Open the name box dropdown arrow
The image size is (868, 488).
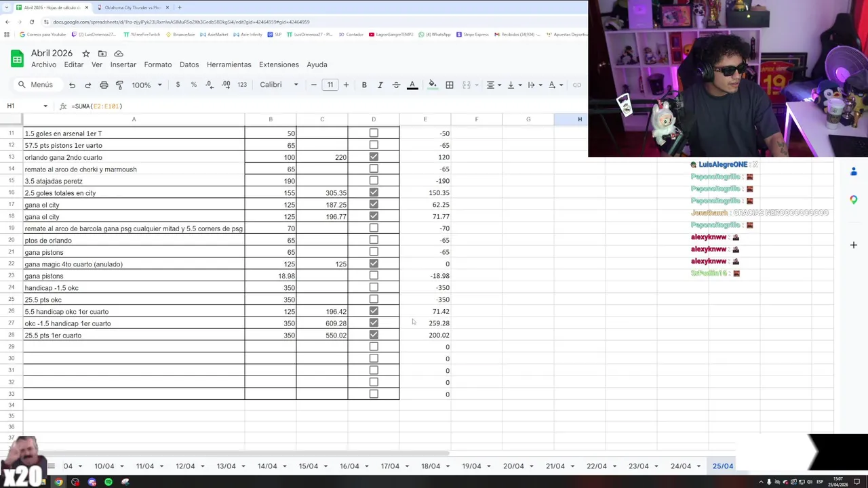click(x=45, y=106)
